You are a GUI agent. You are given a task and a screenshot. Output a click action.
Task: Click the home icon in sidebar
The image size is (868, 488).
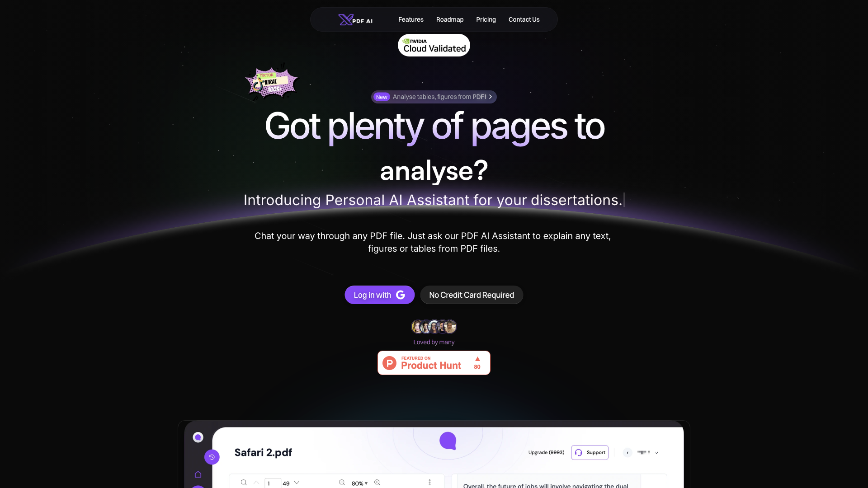(x=197, y=474)
